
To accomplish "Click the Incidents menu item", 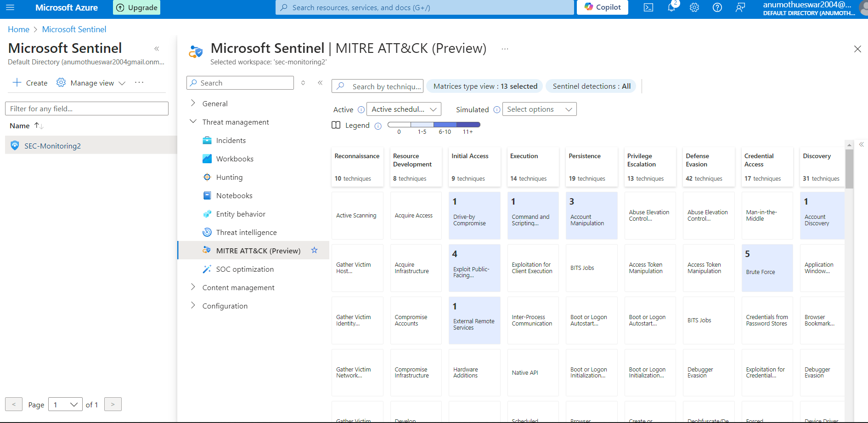I will [x=231, y=140].
